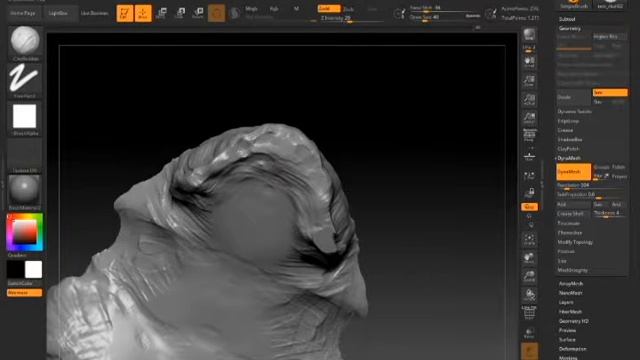Image resolution: width=640 pixels, height=360 pixels.
Task: Click the lock icon in right shelf
Action: [x=529, y=193]
